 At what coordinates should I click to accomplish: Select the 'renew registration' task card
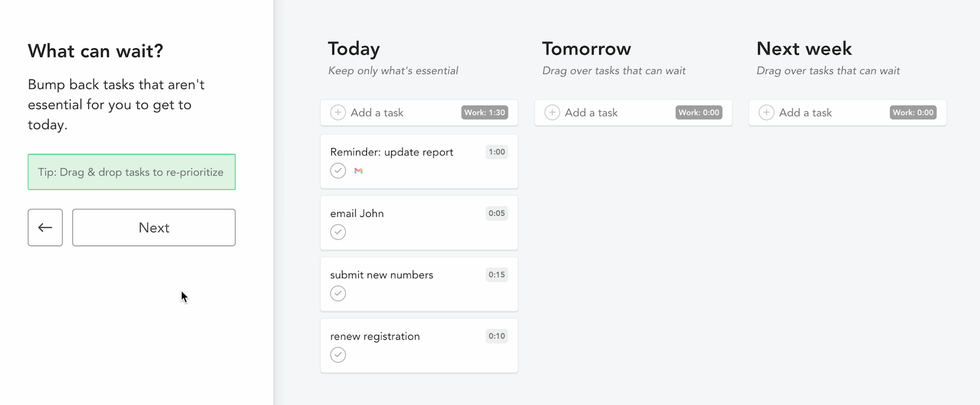tap(419, 346)
